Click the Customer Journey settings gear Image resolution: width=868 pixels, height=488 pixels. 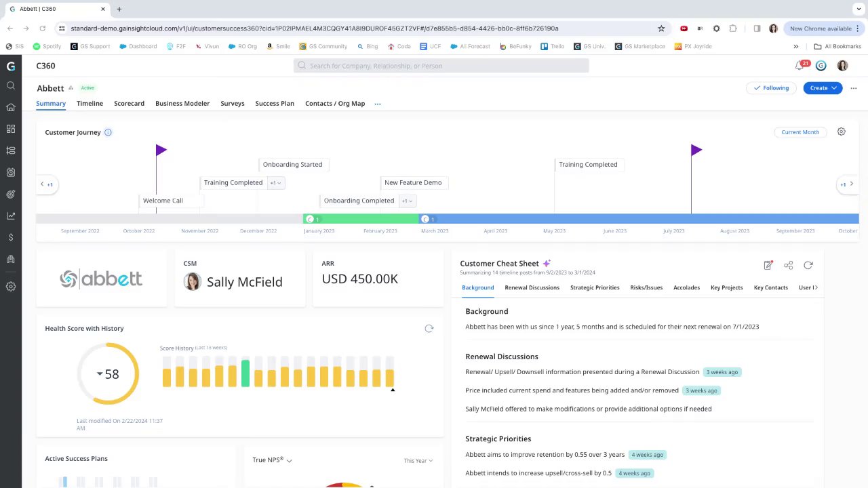pos(841,131)
